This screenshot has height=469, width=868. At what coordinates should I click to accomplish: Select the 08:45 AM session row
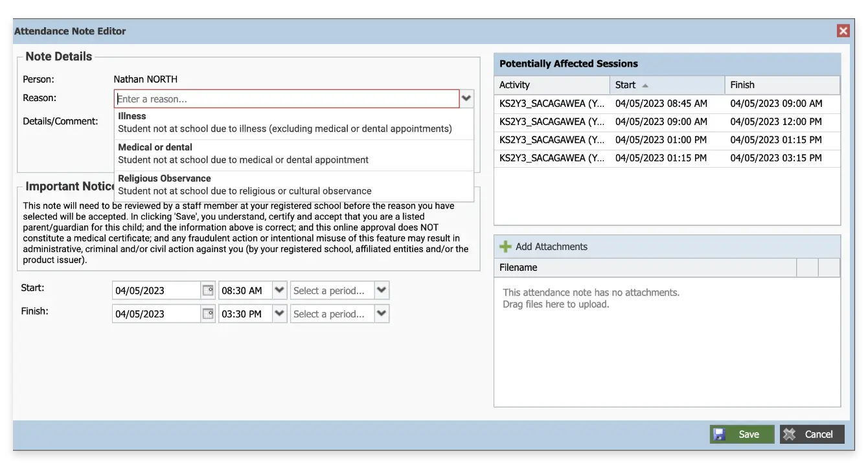coord(667,104)
